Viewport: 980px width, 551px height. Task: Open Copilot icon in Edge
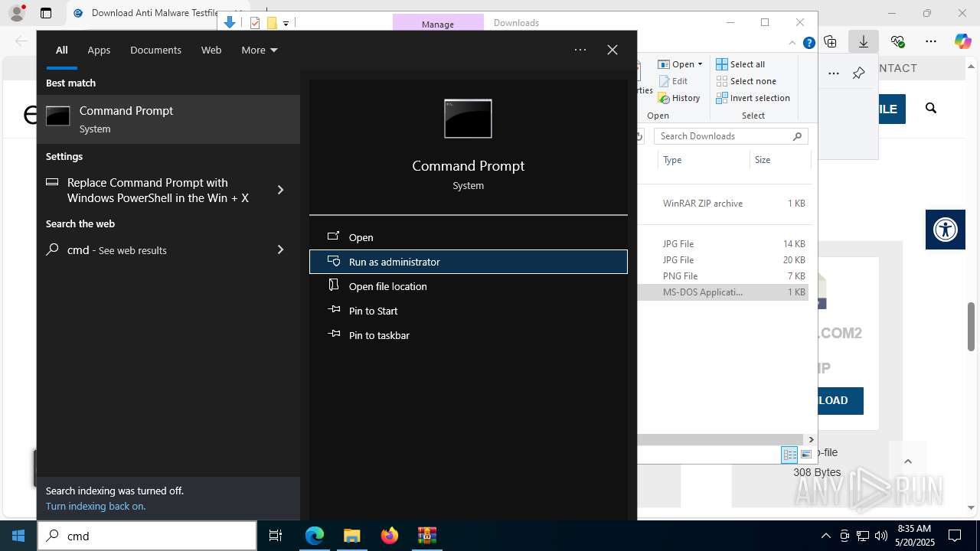pyautogui.click(x=963, y=41)
